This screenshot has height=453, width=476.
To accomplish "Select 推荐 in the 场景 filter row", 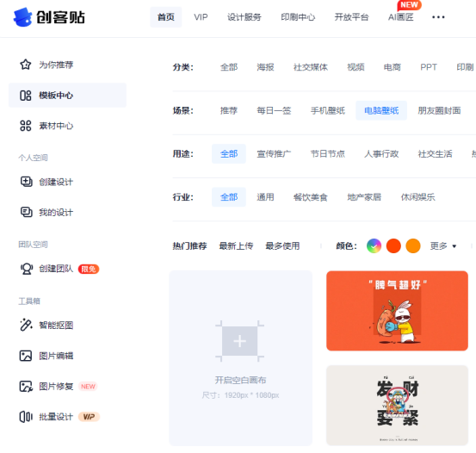I will click(229, 110).
